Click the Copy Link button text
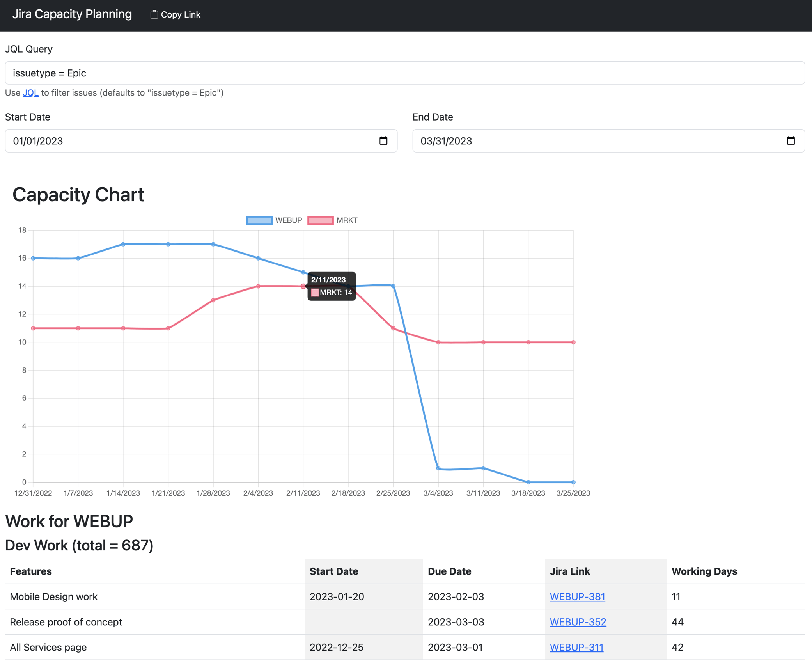 tap(181, 15)
